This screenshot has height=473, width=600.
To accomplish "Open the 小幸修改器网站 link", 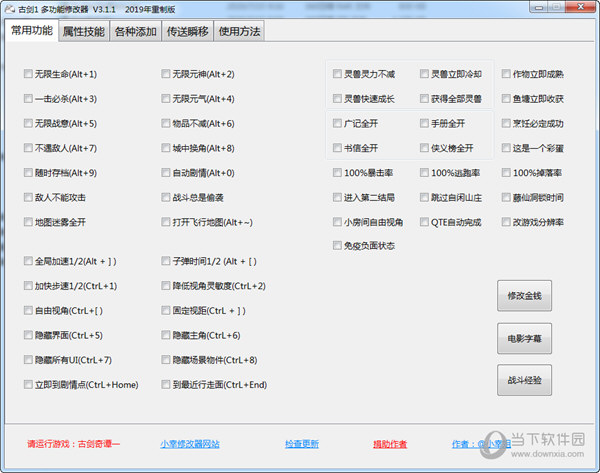I will coord(189,444).
